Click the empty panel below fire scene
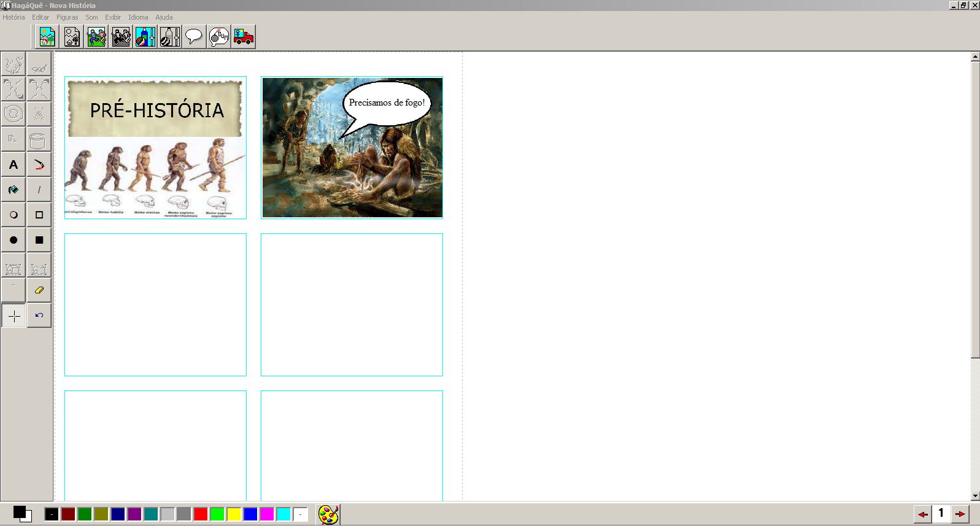Viewport: 980px width, 526px height. click(352, 304)
